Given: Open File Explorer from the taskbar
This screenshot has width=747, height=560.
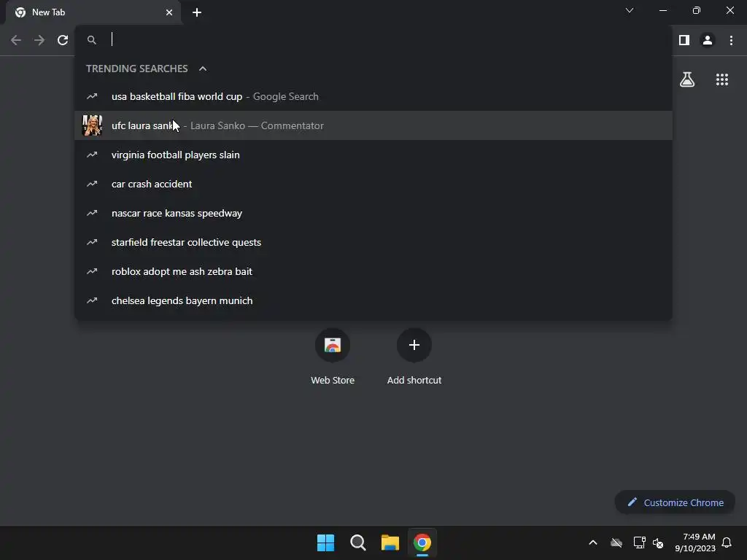Looking at the screenshot, I should click(x=390, y=542).
